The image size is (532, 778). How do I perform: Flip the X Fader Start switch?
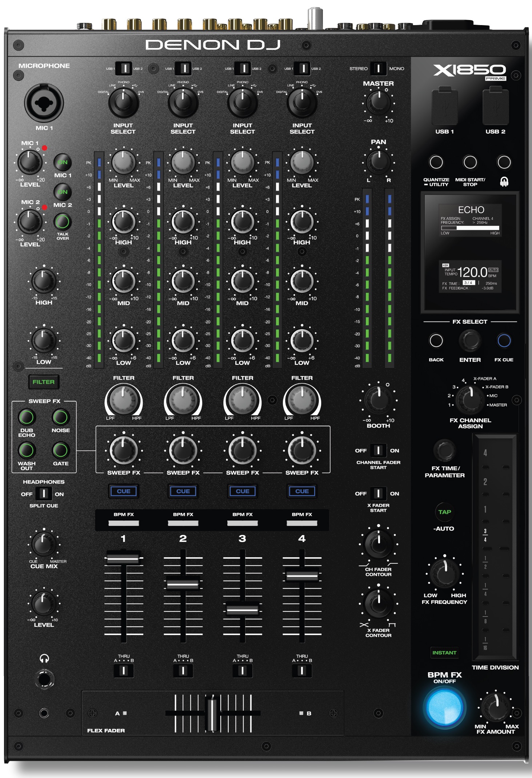[378, 493]
